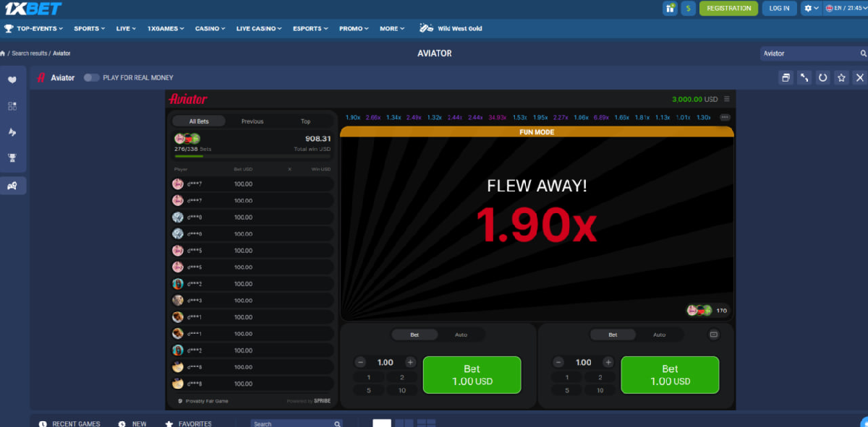This screenshot has width=868, height=427.
Task: Click the top Aviator search input field
Action: point(809,53)
